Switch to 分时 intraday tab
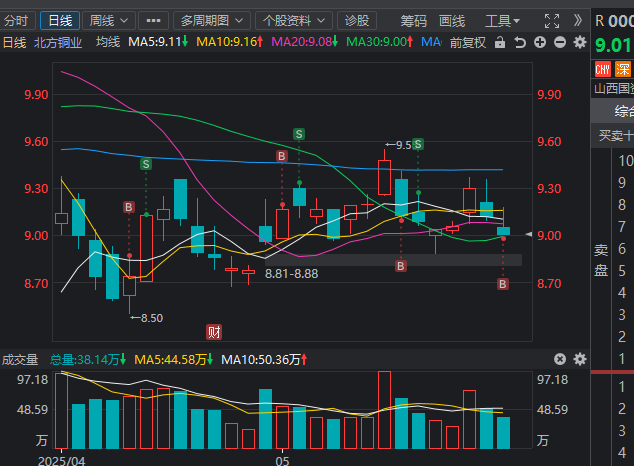The image size is (634, 466). click(17, 20)
